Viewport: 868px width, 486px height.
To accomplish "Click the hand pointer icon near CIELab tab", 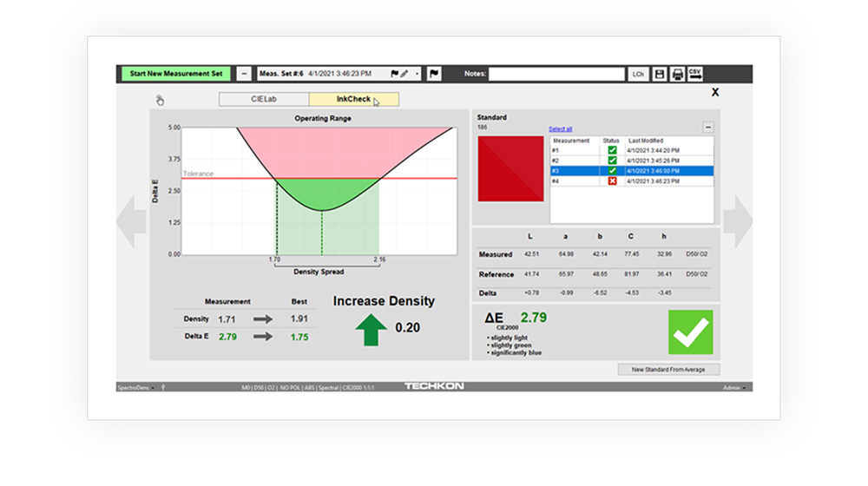I will click(x=161, y=100).
